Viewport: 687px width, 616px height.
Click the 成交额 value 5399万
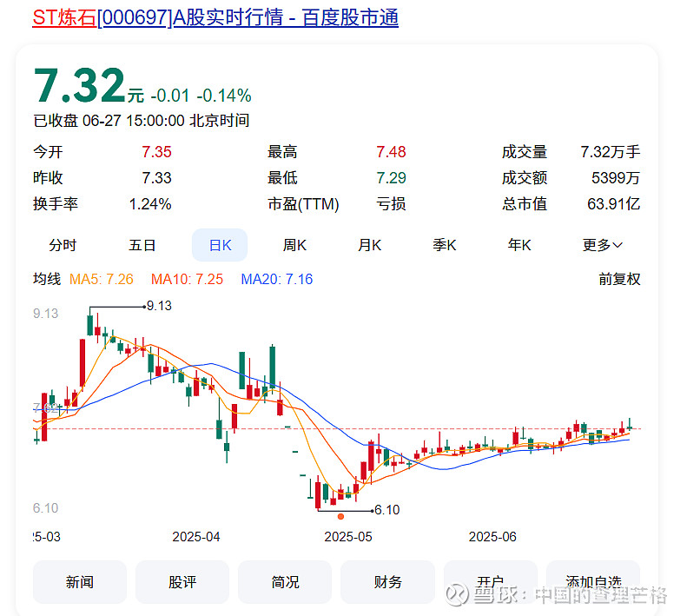pos(616,178)
